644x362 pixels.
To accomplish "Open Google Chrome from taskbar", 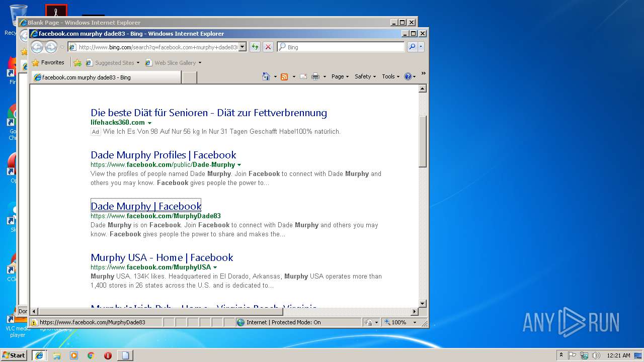I will [91, 355].
